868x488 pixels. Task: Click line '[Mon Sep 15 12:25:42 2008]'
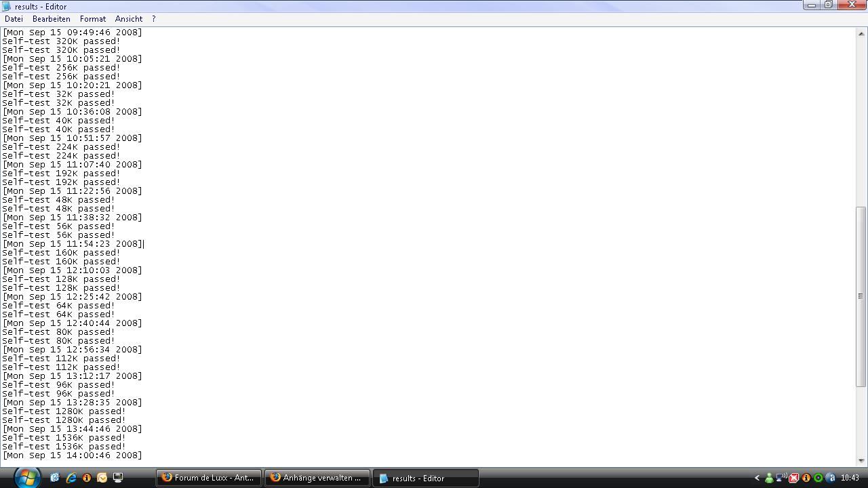click(x=73, y=296)
